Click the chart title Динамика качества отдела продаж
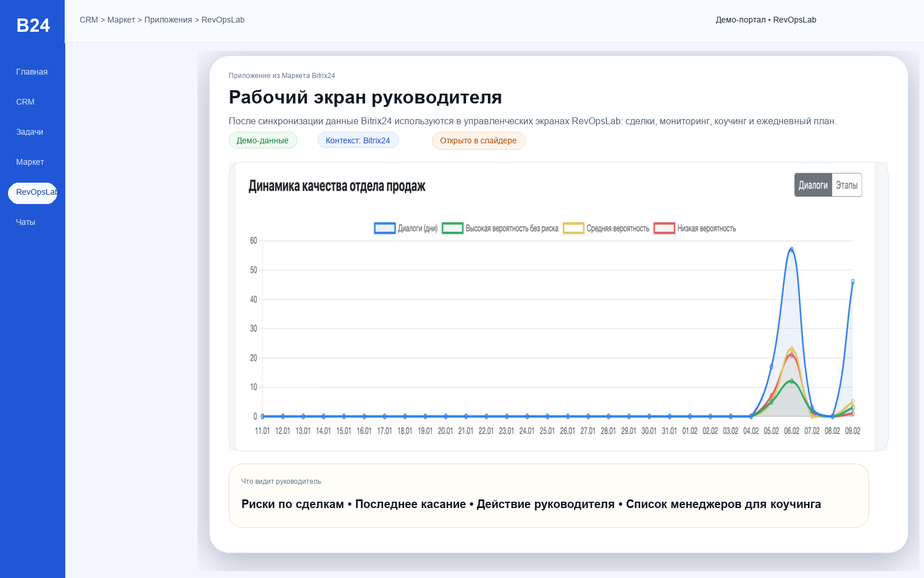The image size is (924, 578). (337, 186)
